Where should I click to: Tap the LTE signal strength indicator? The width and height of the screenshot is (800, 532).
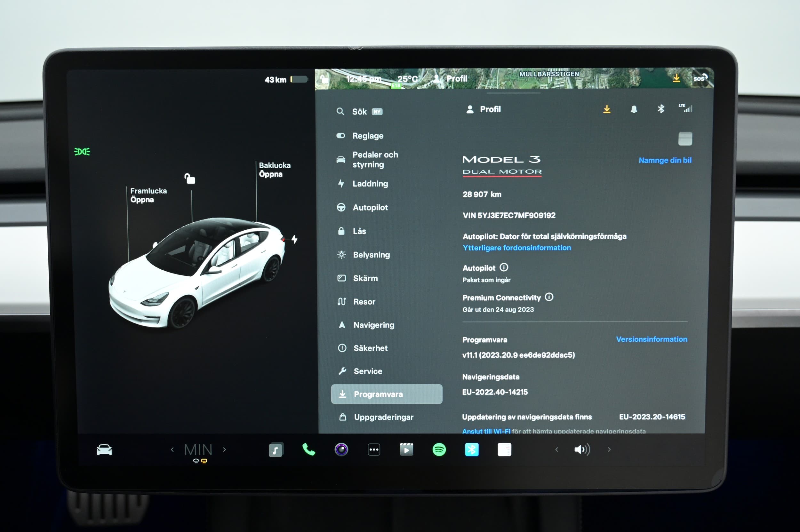point(686,108)
